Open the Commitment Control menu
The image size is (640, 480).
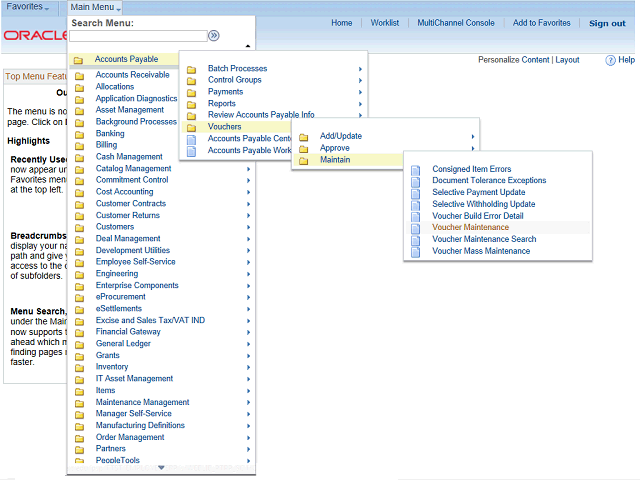(132, 180)
